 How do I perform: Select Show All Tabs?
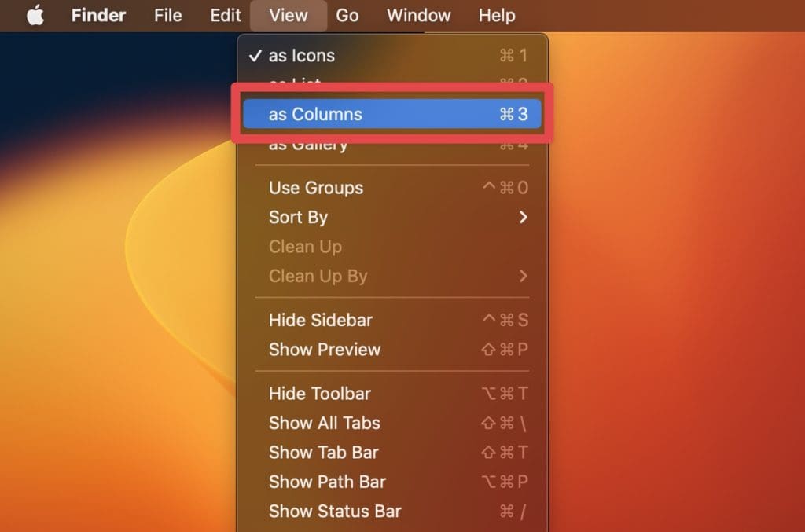[x=392, y=424]
